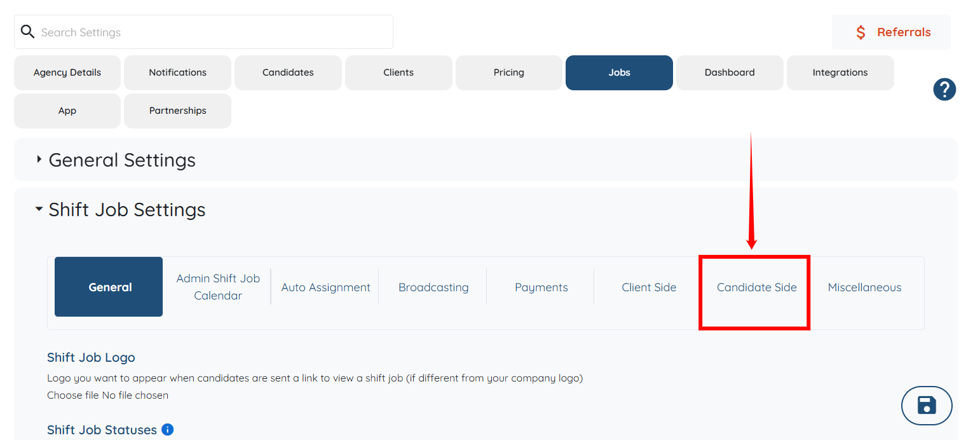The image size is (980, 440).
Task: Select the General shift job sub-tab
Action: pos(109,287)
